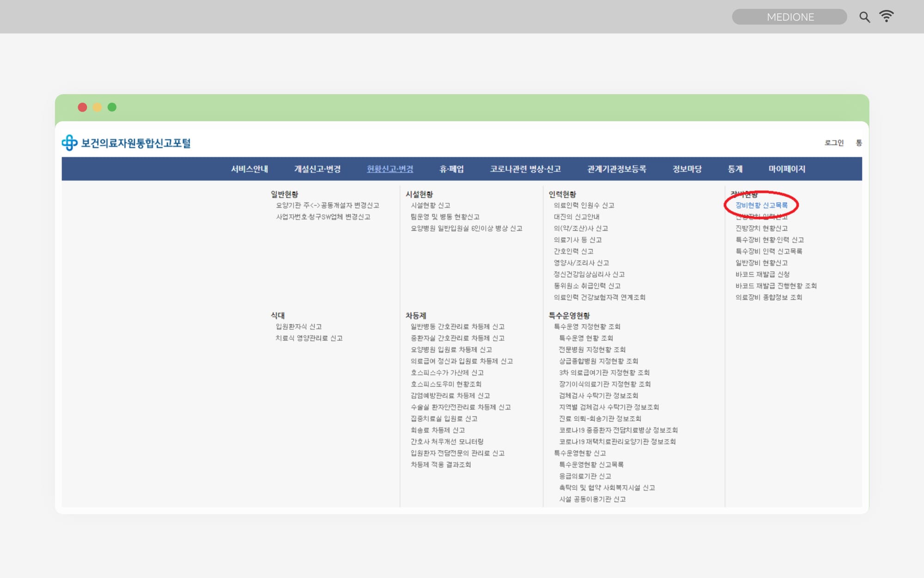This screenshot has height=578, width=924.
Task: Open 응급의료기관 신고 link
Action: tap(585, 476)
